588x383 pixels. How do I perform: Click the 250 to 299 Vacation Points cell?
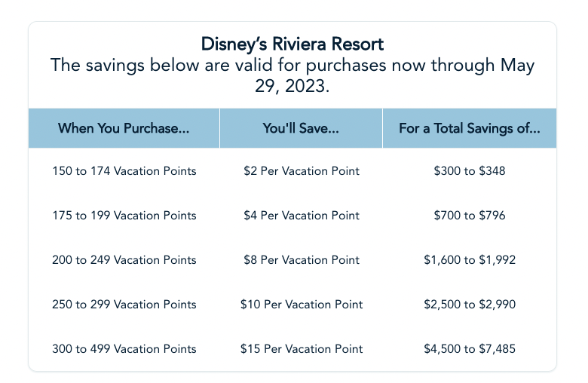pyautogui.click(x=124, y=305)
